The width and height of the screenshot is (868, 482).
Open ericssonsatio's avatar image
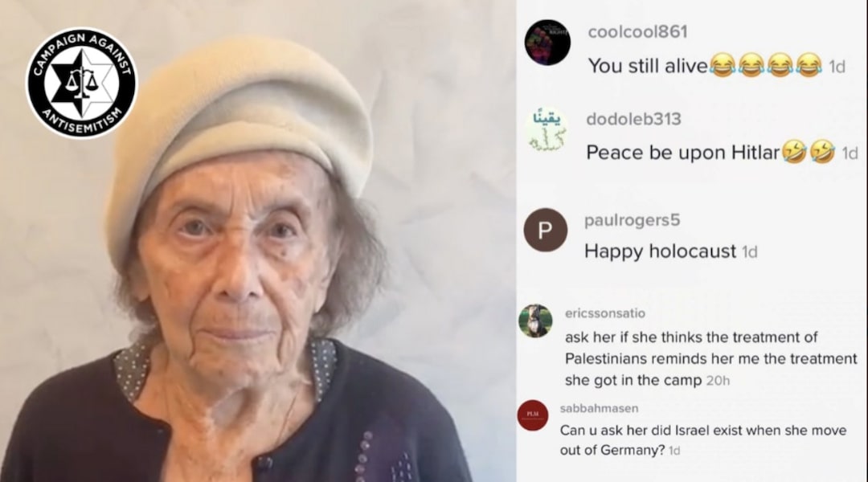535,321
